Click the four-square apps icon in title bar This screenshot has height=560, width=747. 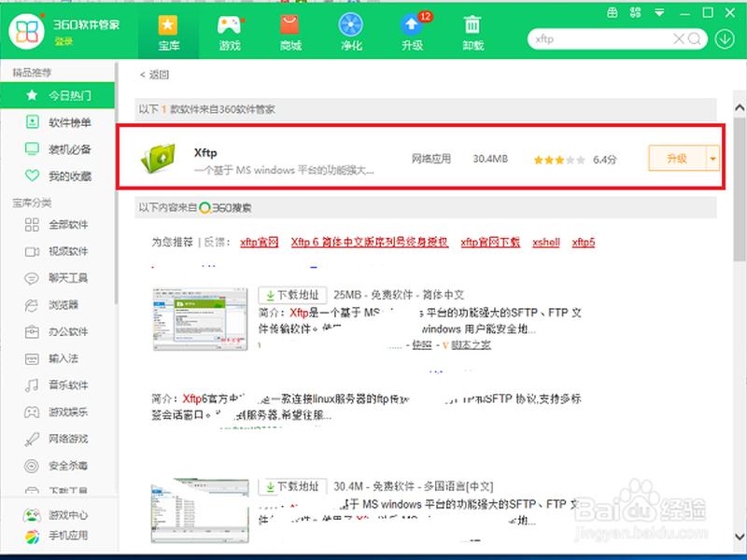tap(635, 13)
